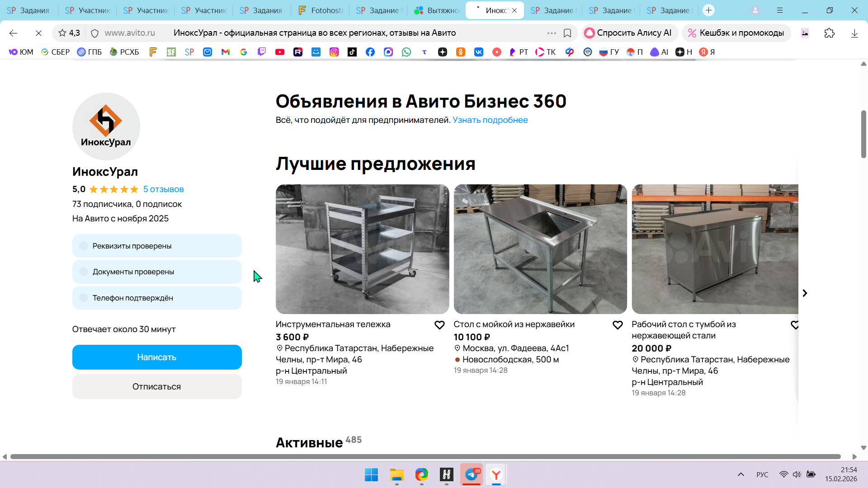
Task: Expand the address bar three-dots menu
Action: 552,33
